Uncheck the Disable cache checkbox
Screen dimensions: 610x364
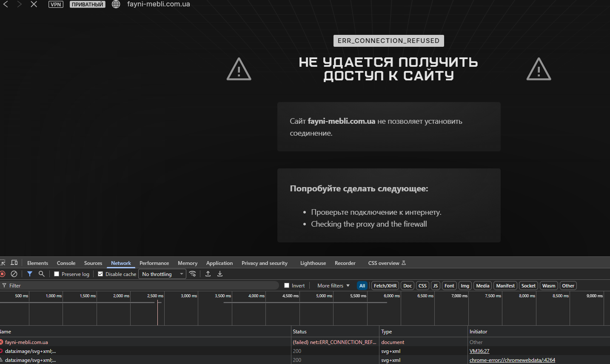(100, 274)
